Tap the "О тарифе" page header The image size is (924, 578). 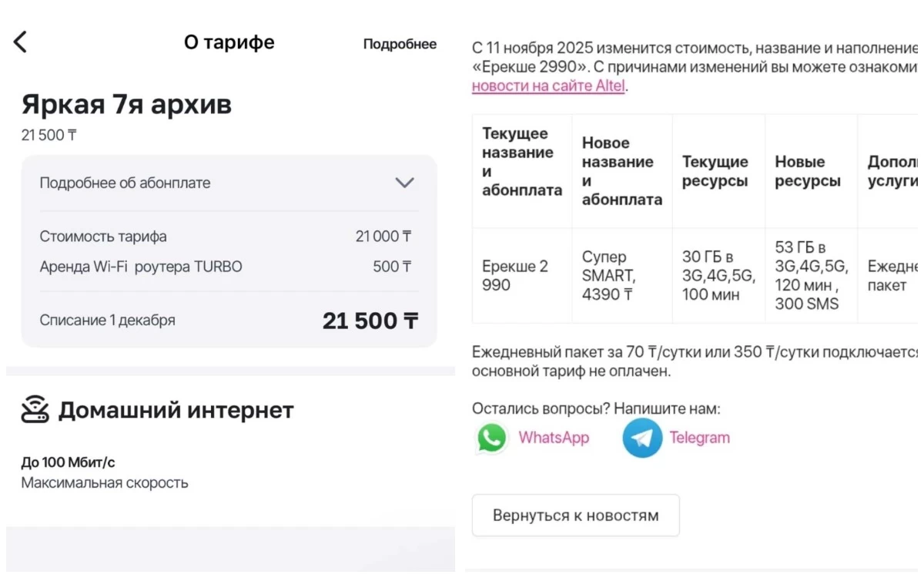pos(229,42)
